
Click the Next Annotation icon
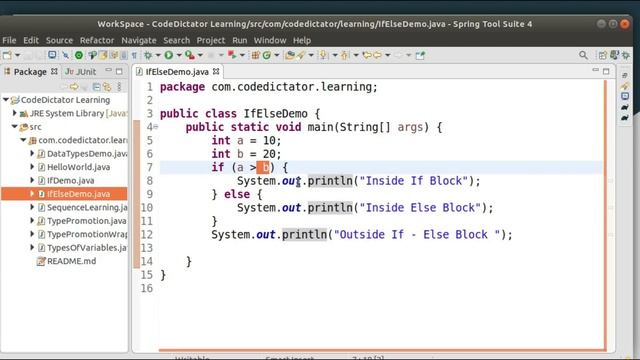323,55
